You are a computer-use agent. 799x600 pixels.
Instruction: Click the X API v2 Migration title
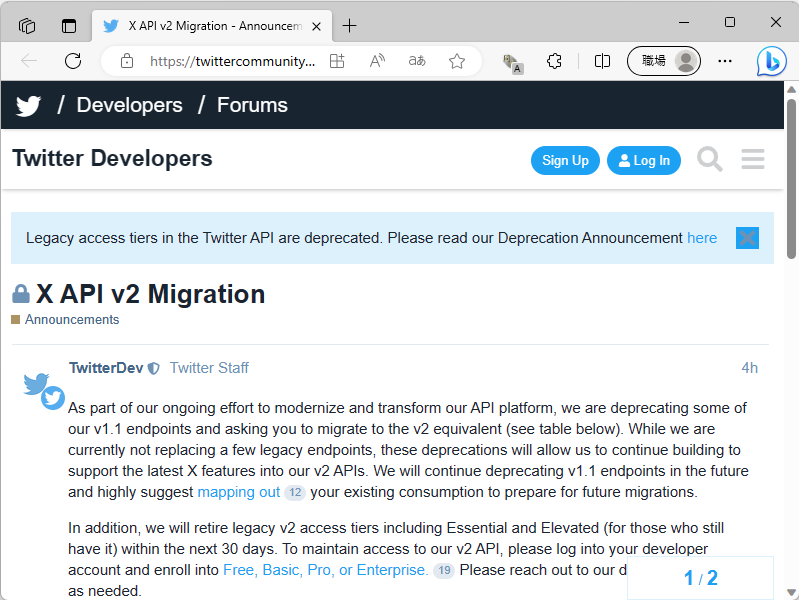(150, 294)
